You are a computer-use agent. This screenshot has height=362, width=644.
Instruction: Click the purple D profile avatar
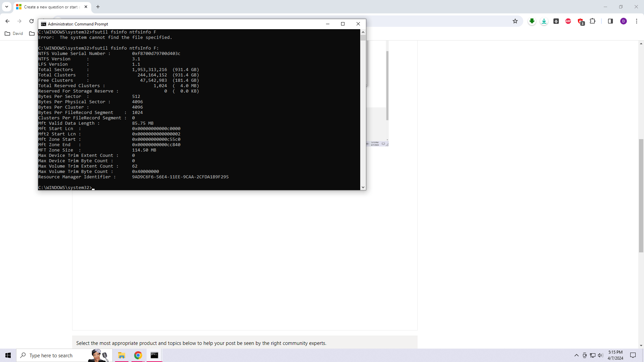624,21
